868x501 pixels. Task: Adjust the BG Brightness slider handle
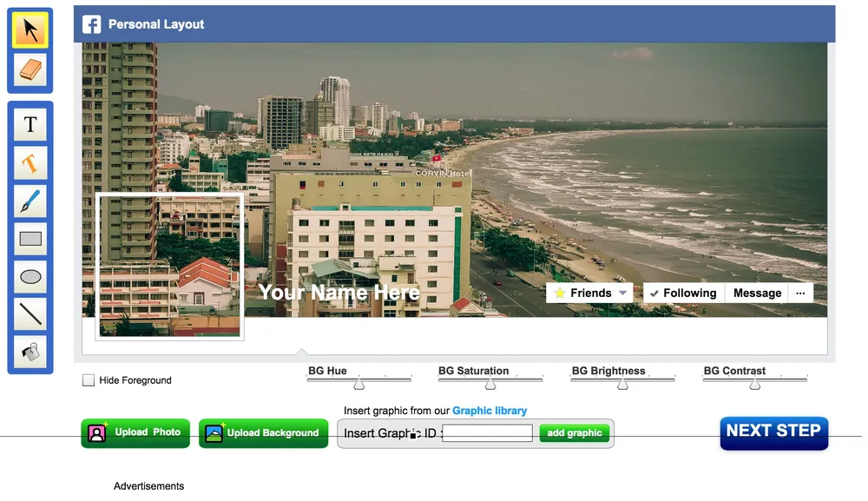click(x=622, y=384)
